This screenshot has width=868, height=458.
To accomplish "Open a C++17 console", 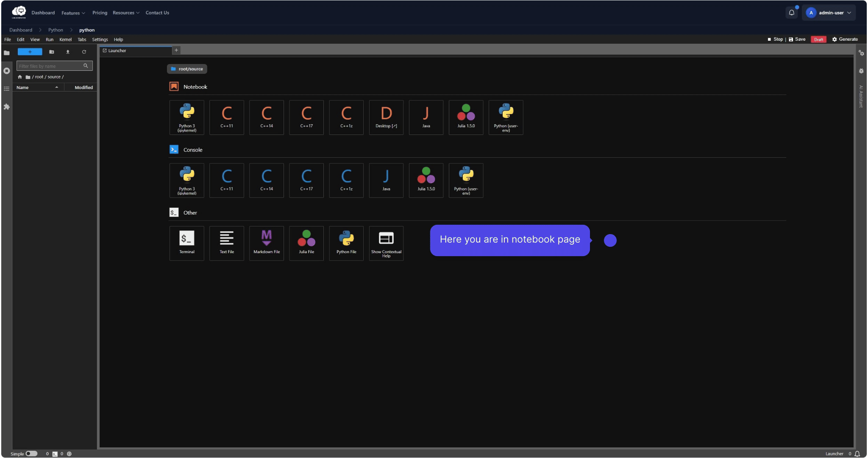I will pyautogui.click(x=306, y=180).
